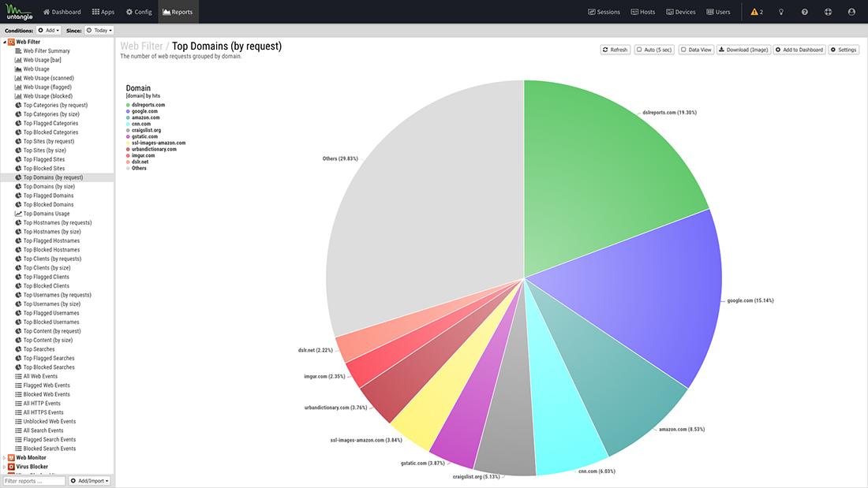Go to Devices
Image resolution: width=868 pixels, height=488 pixels.
coord(681,12)
